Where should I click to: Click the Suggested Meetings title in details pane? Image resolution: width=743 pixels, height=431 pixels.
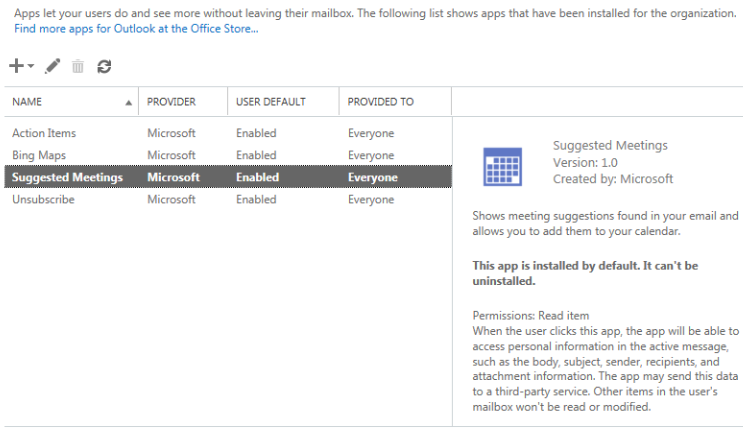610,145
